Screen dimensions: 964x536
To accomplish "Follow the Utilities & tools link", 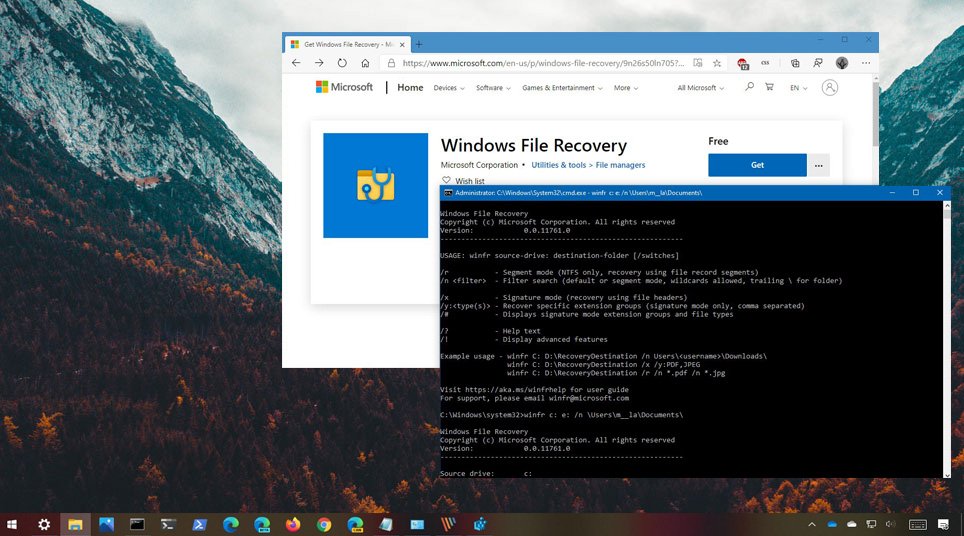I will [x=559, y=165].
